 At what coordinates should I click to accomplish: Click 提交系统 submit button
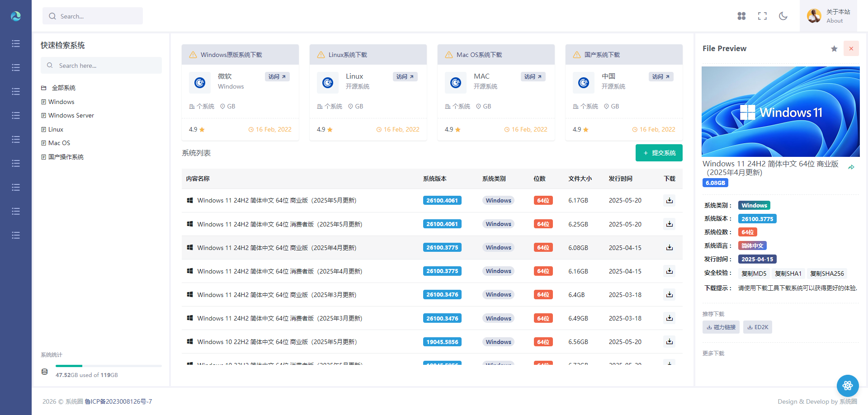point(659,153)
